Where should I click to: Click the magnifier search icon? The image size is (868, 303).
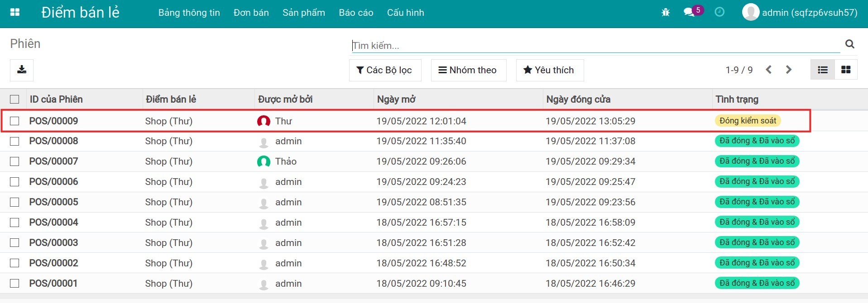tap(849, 44)
